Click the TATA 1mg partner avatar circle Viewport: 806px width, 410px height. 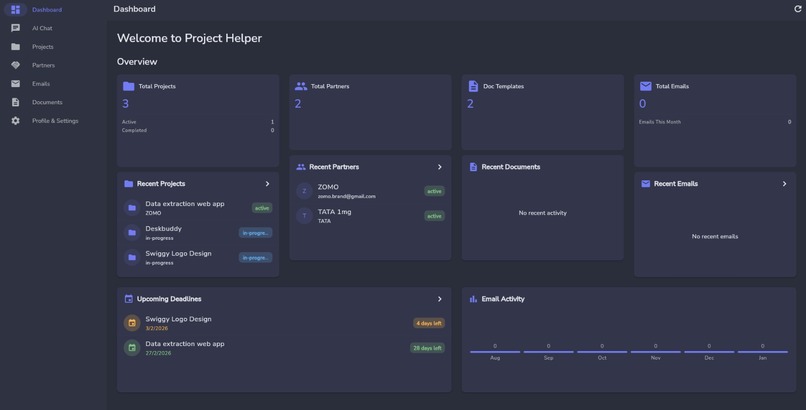pyautogui.click(x=304, y=216)
